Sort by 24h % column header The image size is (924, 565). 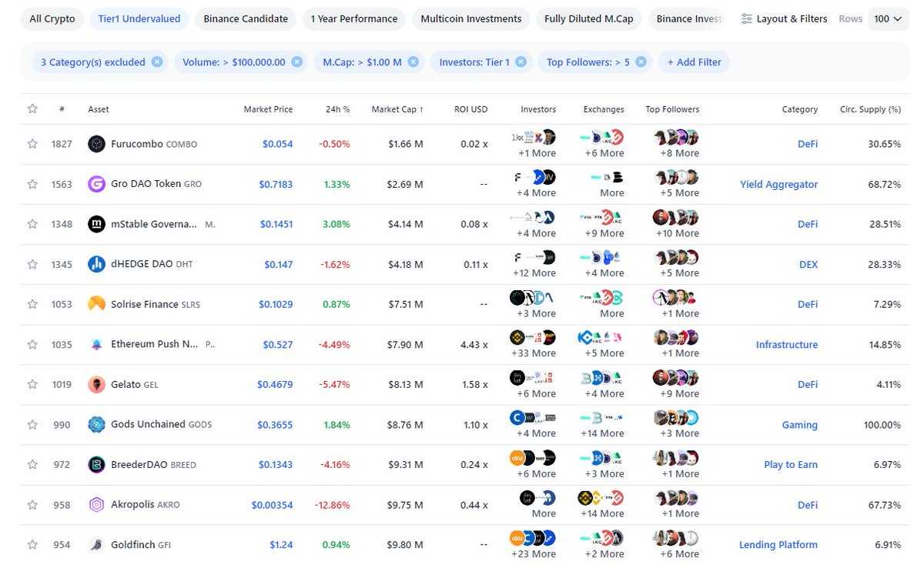[338, 109]
